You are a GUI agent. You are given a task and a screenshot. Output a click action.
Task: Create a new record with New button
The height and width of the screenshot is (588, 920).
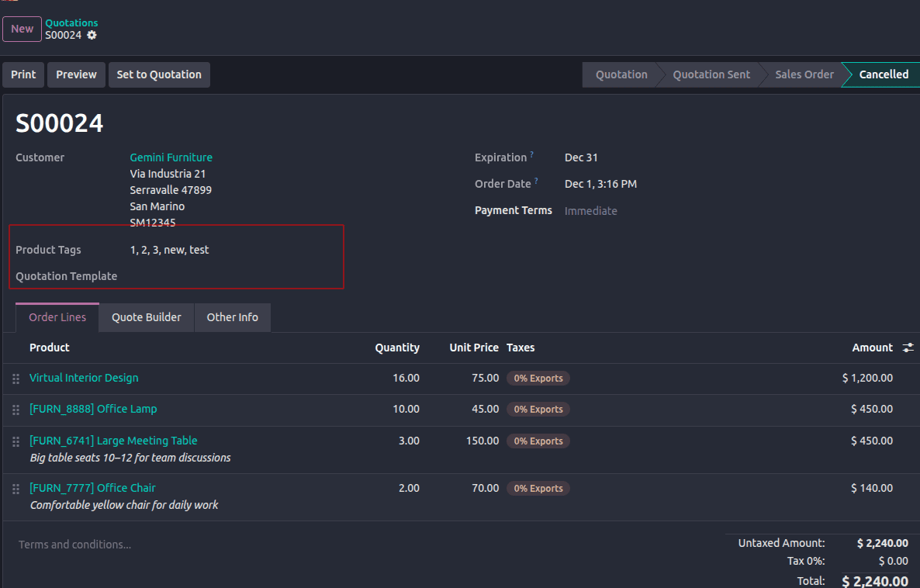point(22,29)
